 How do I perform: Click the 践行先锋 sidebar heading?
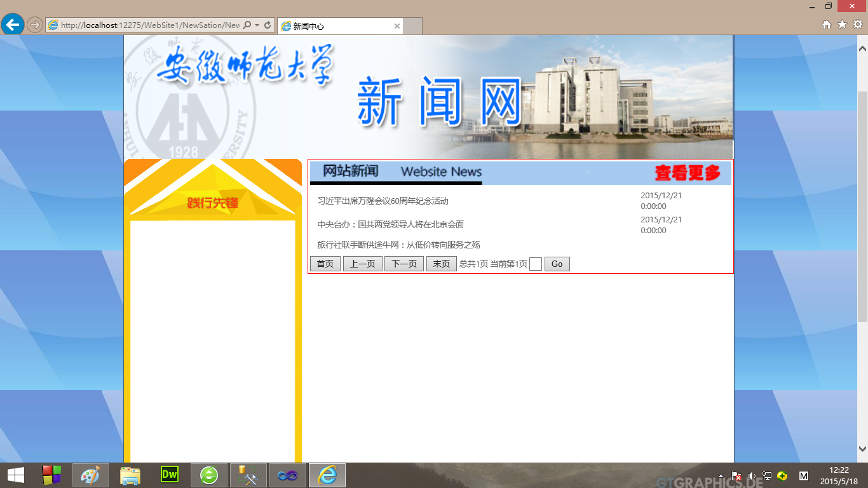(213, 203)
